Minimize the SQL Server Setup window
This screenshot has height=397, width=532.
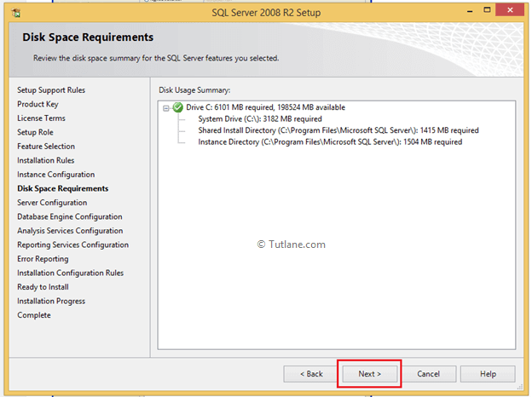(x=470, y=11)
